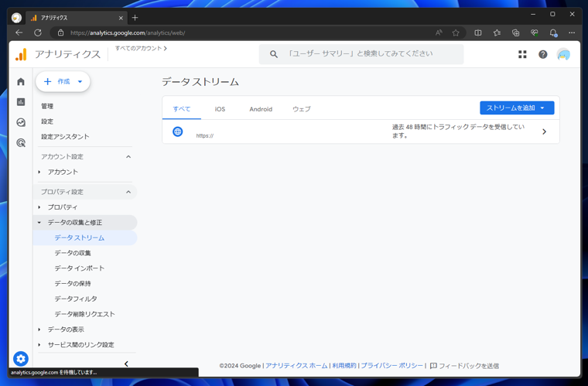588x386 pixels.
Task: View site information lock icon
Action: (61, 32)
